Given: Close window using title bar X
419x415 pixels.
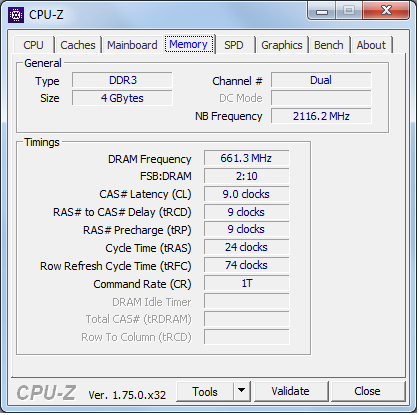Looking at the screenshot, I should [386, 10].
